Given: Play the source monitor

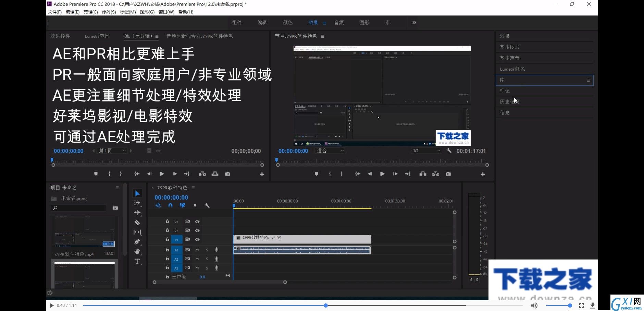Looking at the screenshot, I should click(x=162, y=174).
